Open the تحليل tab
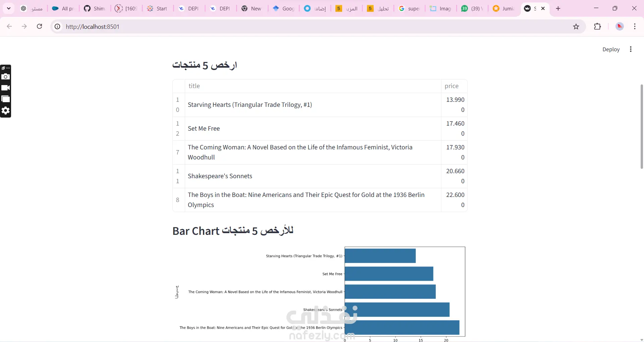Screen dimensions: 644x342 pyautogui.click(x=378, y=9)
